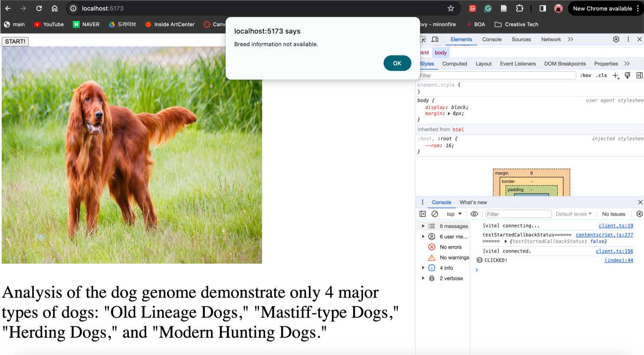This screenshot has height=355, width=644.
Task: Open the Extensions puzzle icon in Chrome toolbar
Action: 519,8
